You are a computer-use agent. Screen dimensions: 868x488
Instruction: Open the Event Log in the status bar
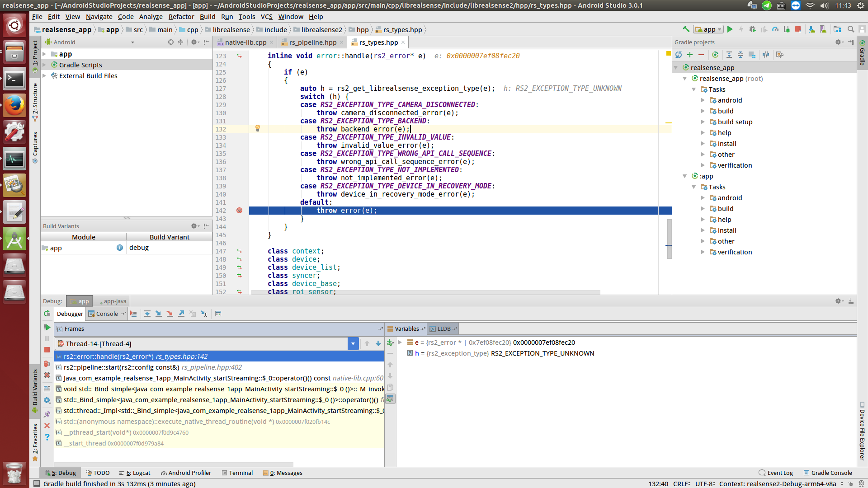[780, 473]
